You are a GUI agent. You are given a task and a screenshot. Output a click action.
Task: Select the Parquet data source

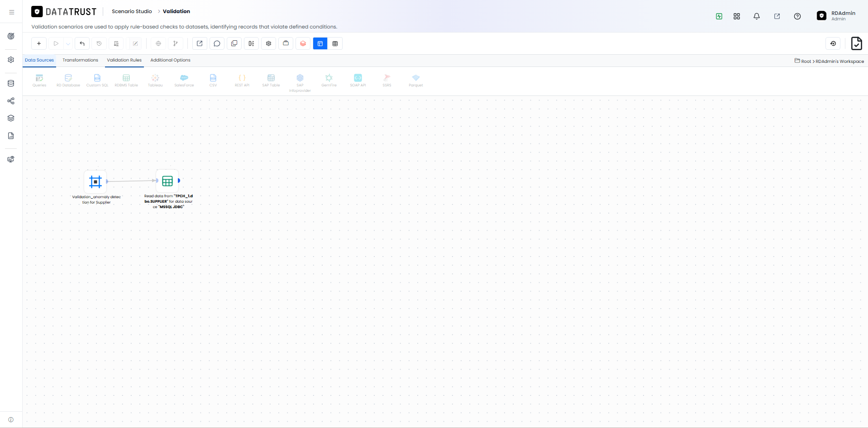[416, 81]
